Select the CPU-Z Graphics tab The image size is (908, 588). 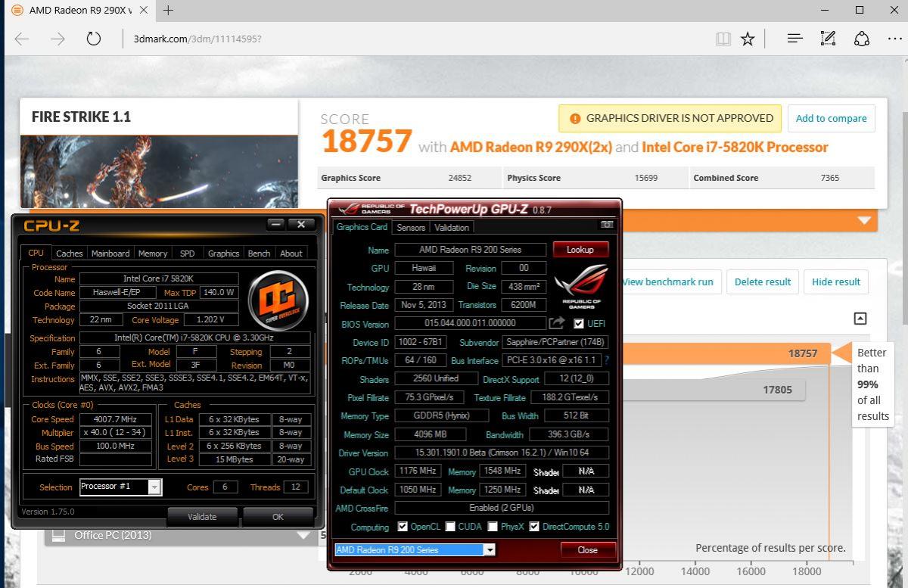223,254
